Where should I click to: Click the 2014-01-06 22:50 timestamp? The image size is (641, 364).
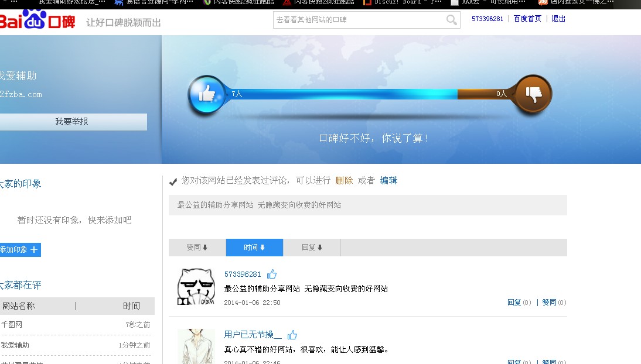point(252,303)
